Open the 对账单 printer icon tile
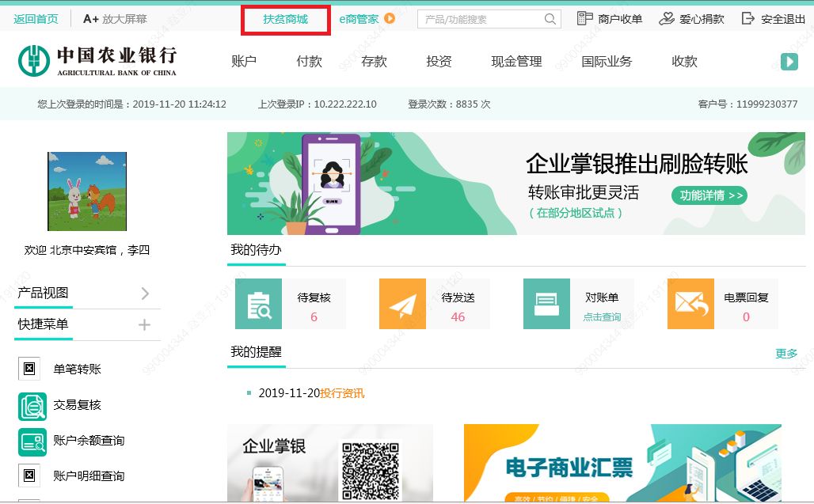Image resolution: width=814 pixels, height=504 pixels. tap(546, 304)
